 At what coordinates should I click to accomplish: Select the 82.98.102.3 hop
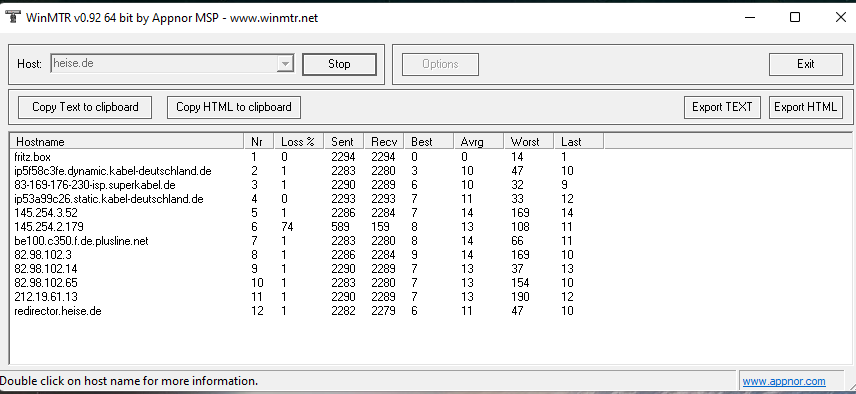click(x=43, y=255)
